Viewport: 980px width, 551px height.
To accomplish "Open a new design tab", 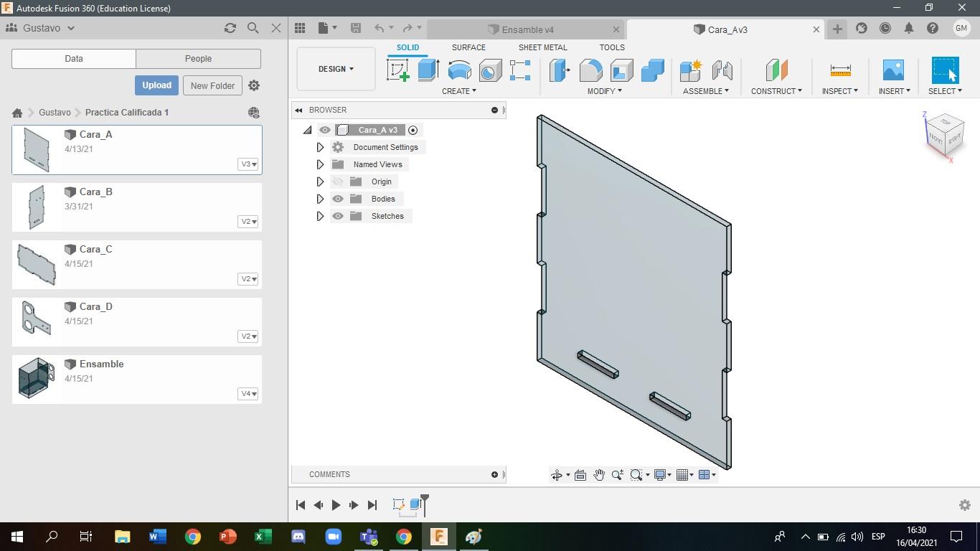I will 837,29.
